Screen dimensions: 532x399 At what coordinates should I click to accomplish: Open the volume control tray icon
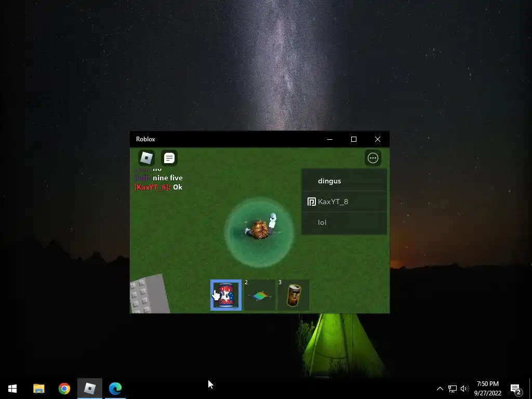[x=464, y=389]
